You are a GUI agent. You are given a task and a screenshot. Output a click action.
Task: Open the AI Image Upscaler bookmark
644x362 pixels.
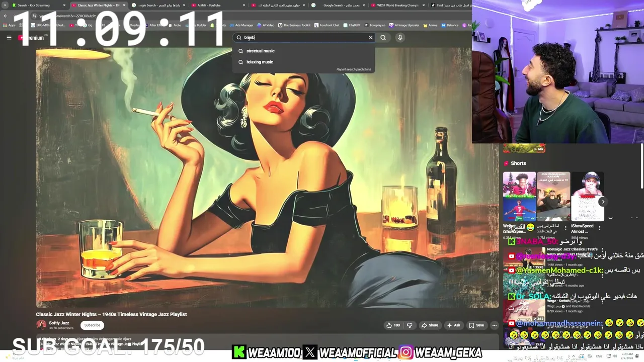click(404, 25)
